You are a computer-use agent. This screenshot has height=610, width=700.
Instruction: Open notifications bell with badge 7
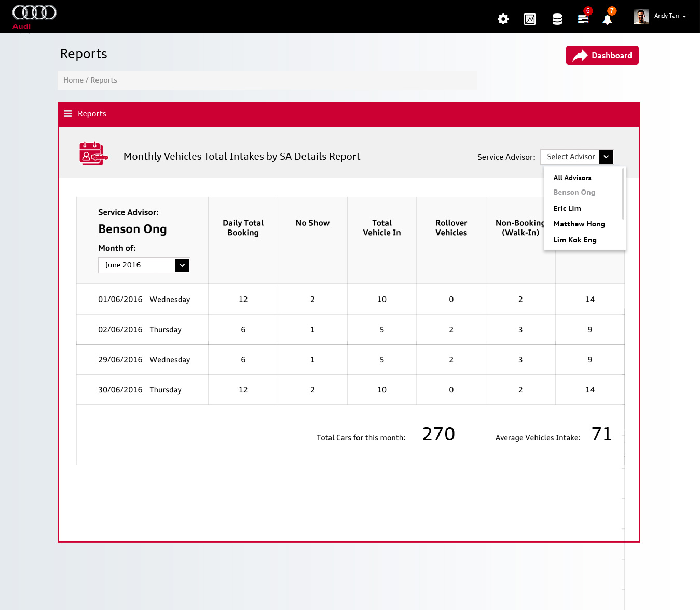[x=607, y=19]
